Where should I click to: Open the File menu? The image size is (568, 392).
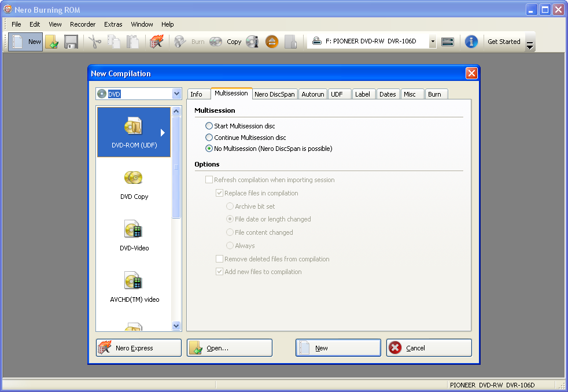coord(16,24)
